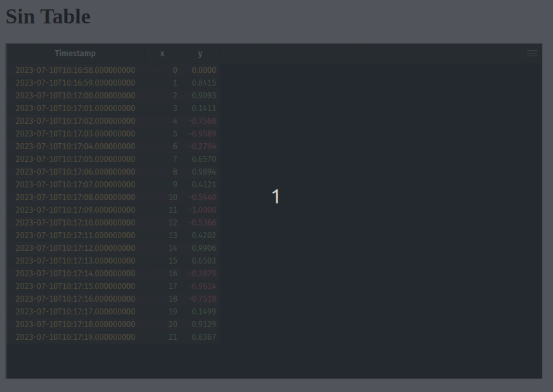The image size is (553, 392).
Task: Select the row showing y value -1.0000
Action: 205,209
